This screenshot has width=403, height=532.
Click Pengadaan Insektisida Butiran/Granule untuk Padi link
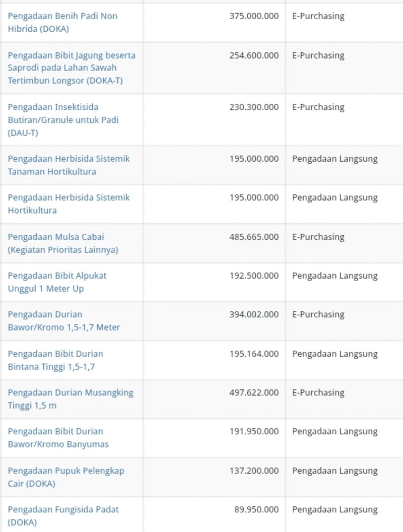[63, 120]
